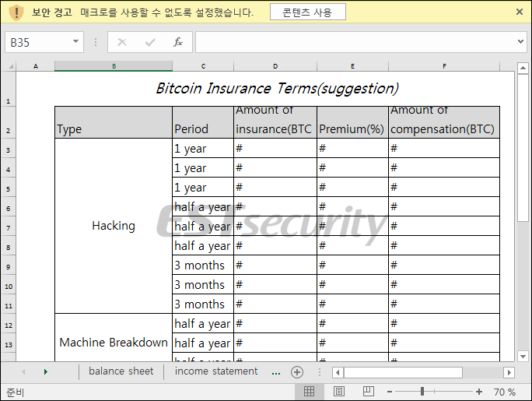Select column E header
The height and width of the screenshot is (401, 532).
point(352,66)
